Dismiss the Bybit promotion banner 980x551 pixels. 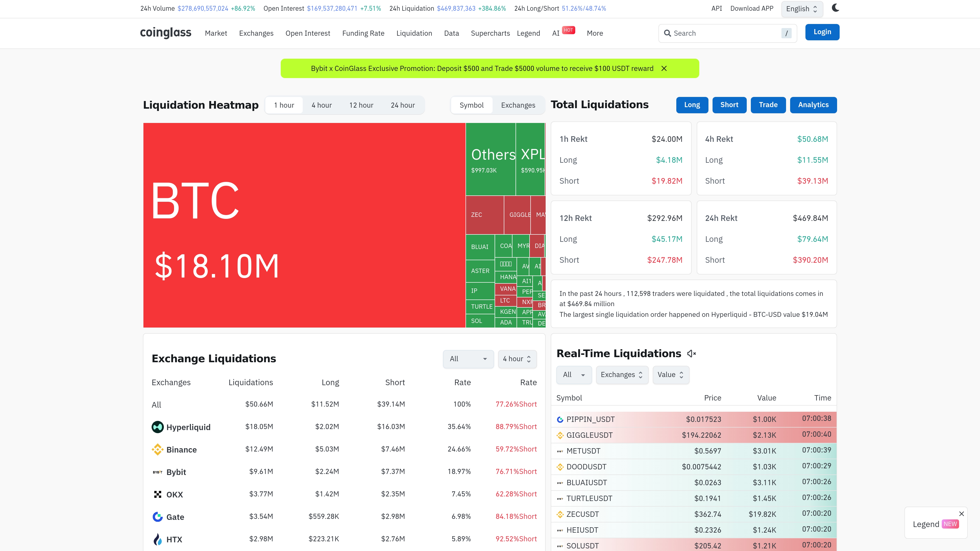pyautogui.click(x=664, y=68)
